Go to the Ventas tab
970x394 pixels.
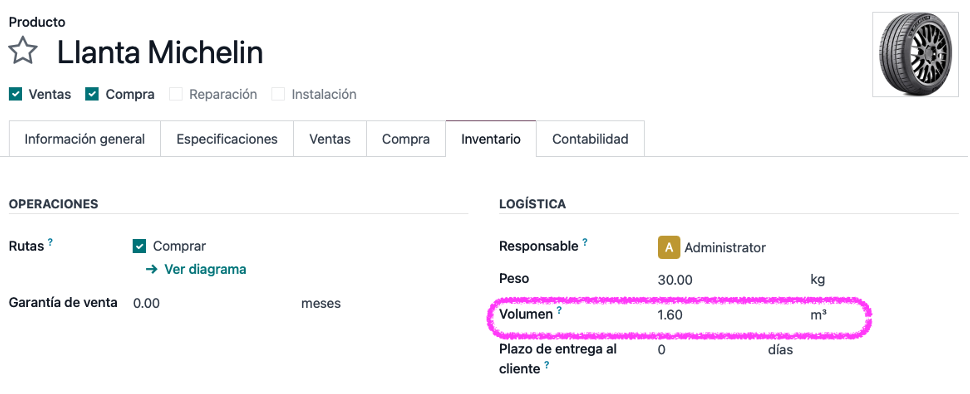pos(330,139)
